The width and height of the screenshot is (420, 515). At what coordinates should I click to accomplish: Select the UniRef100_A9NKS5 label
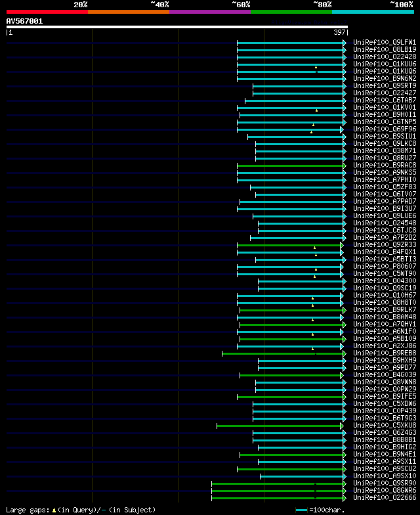tap(385, 172)
